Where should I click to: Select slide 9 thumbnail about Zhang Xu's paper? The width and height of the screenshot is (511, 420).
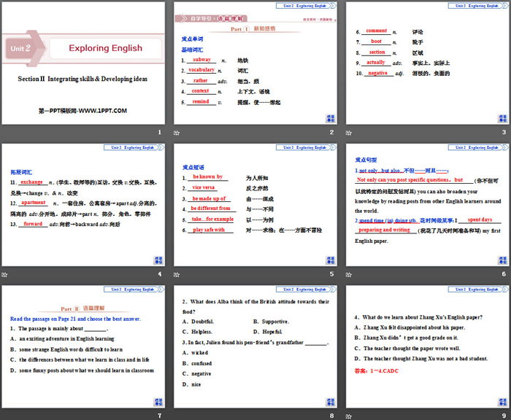pos(427,347)
